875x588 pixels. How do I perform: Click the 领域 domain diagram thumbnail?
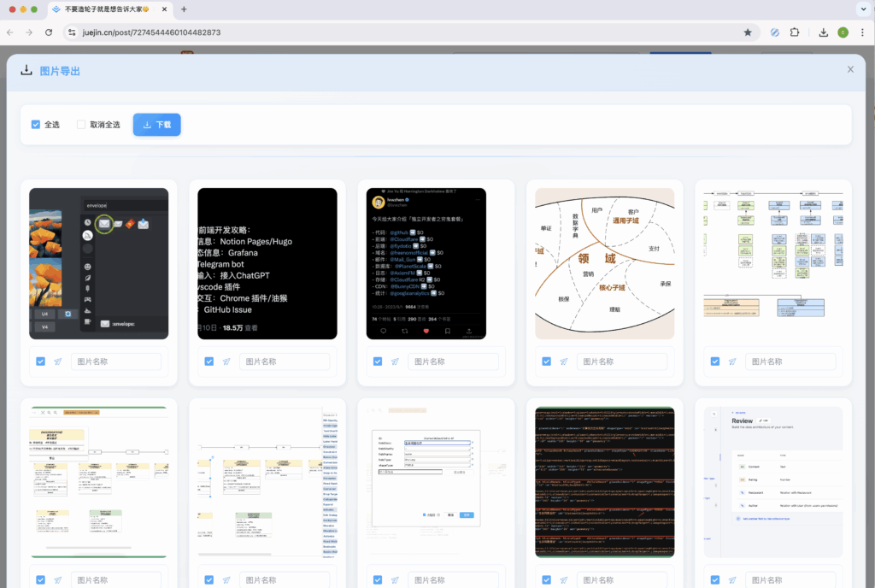(x=604, y=263)
